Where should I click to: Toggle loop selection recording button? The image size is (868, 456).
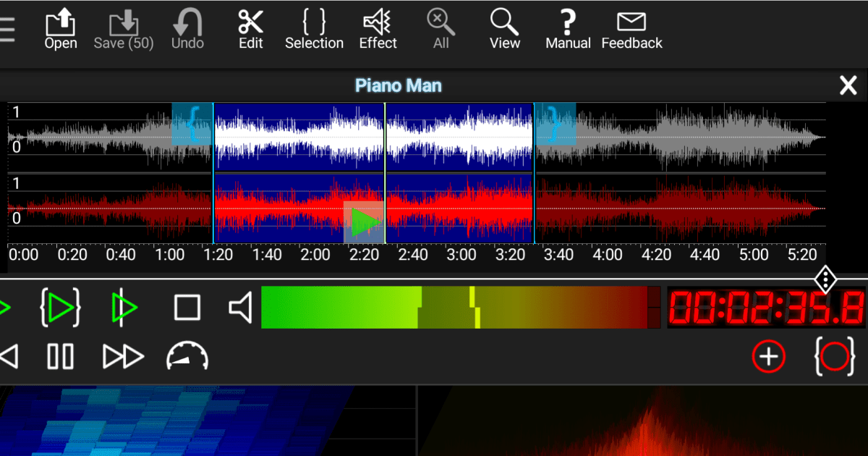point(834,356)
